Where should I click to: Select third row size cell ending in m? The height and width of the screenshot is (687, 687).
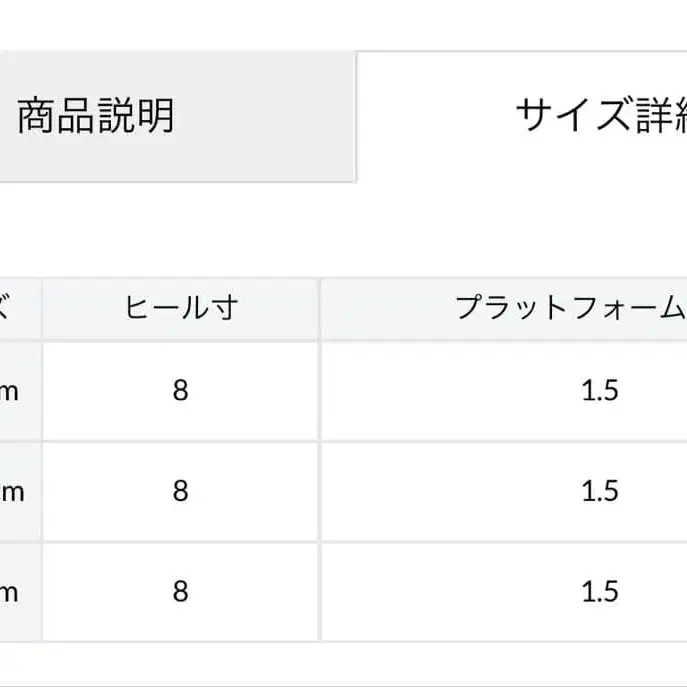(10, 593)
